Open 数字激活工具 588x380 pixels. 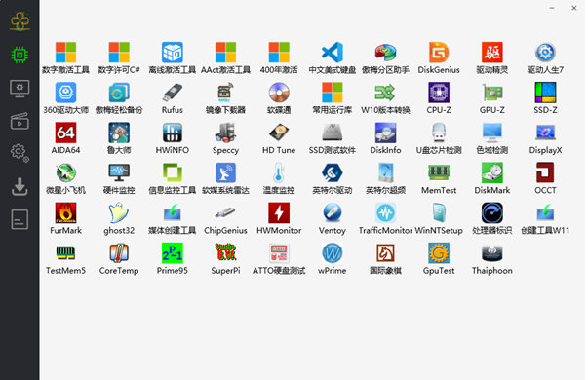pos(65,57)
